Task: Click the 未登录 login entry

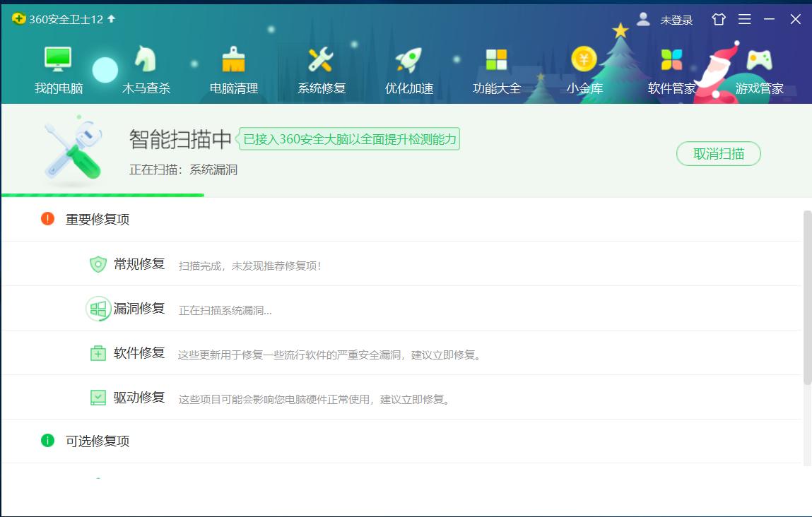Action: coord(676,20)
